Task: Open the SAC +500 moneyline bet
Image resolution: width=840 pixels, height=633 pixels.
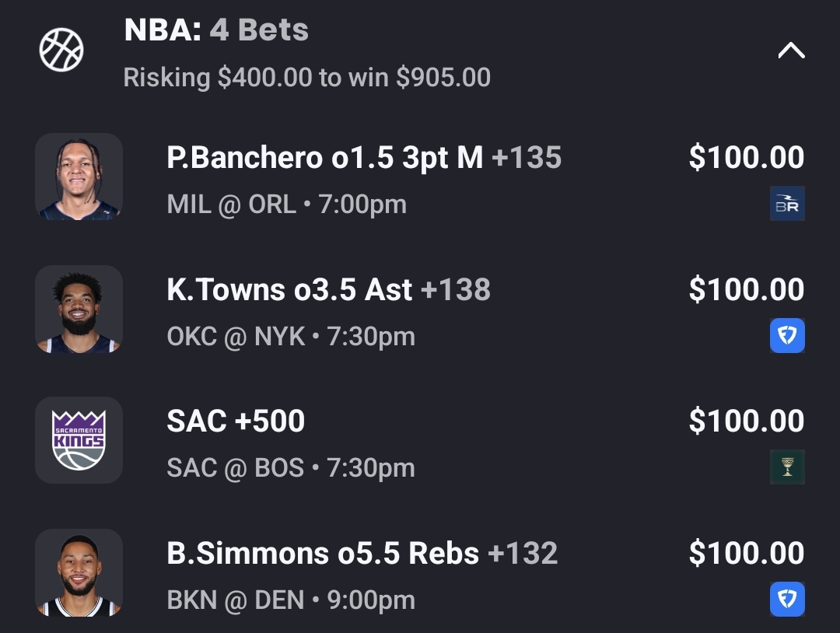Action: point(236,421)
